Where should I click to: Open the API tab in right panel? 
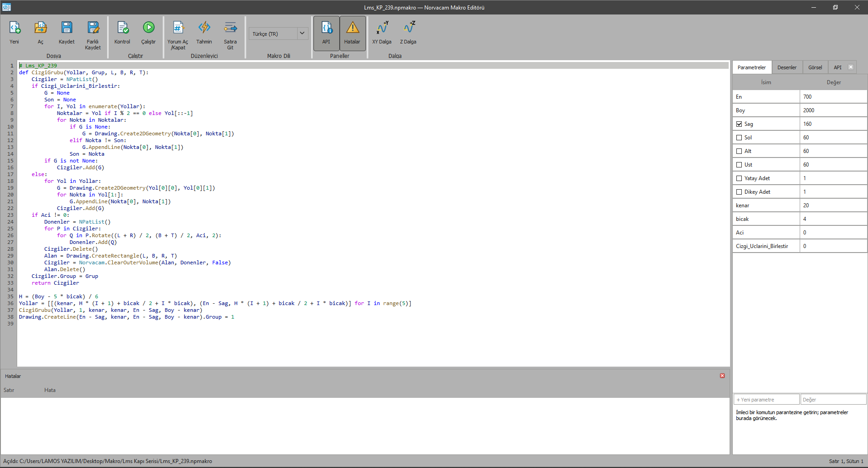pos(837,67)
